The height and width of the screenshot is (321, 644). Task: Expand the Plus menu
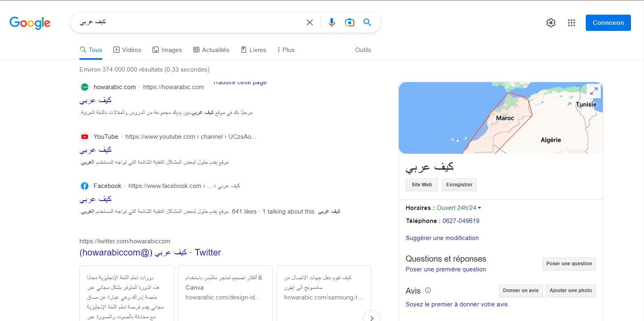[x=286, y=50]
